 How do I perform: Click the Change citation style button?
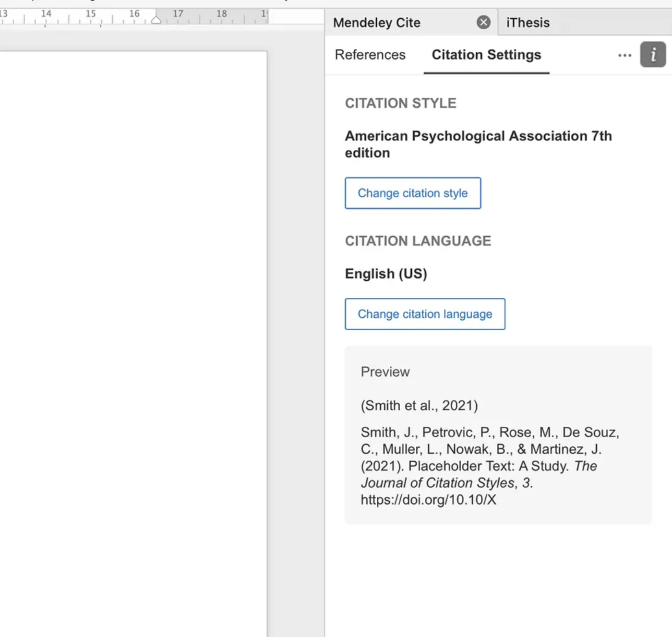click(413, 193)
